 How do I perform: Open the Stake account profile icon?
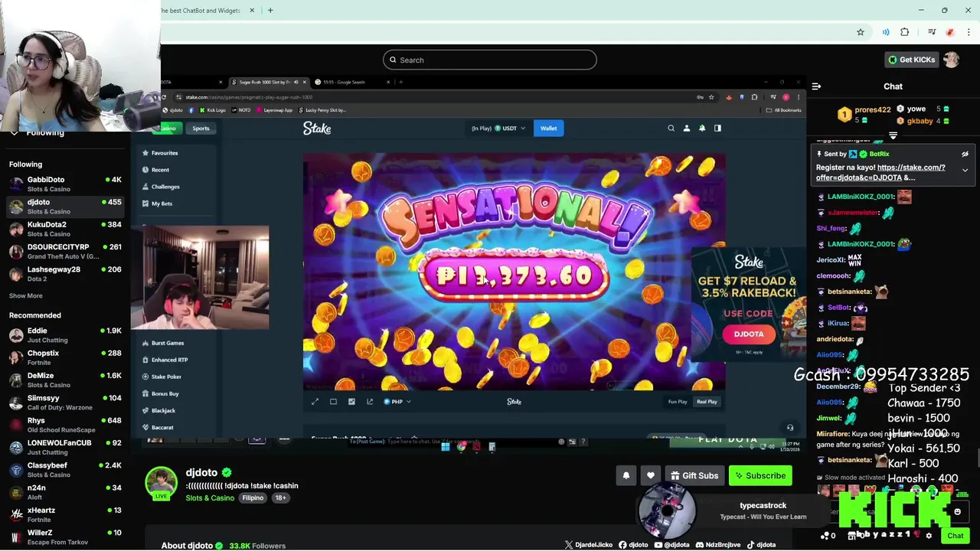(x=687, y=129)
